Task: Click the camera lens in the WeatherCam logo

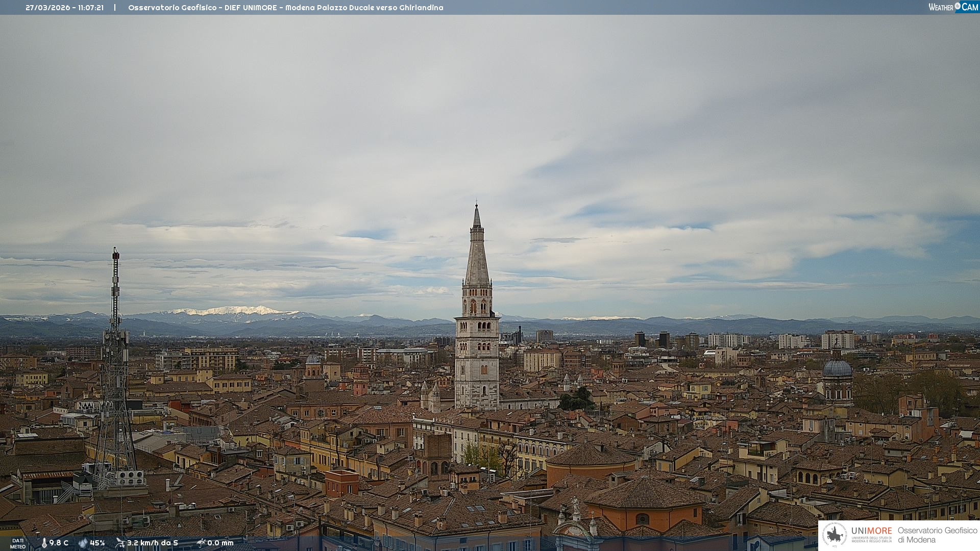Action: pos(958,6)
